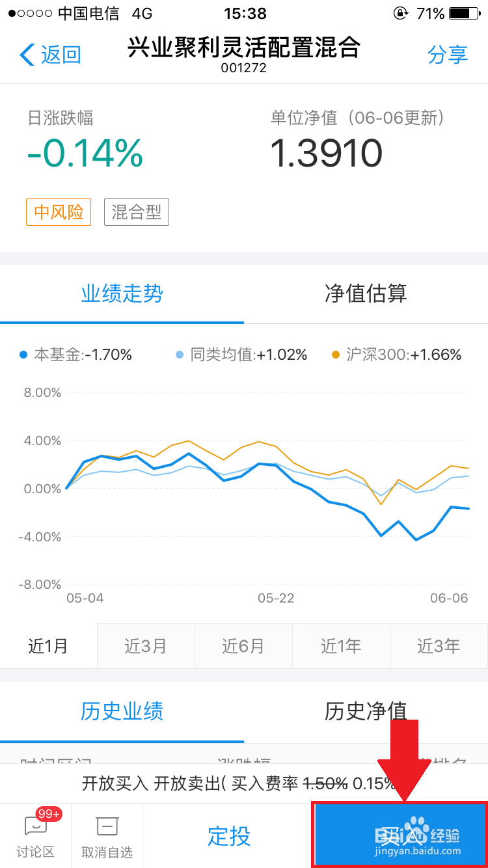
Task: Tap the back chevron icon
Action: pyautogui.click(x=27, y=55)
